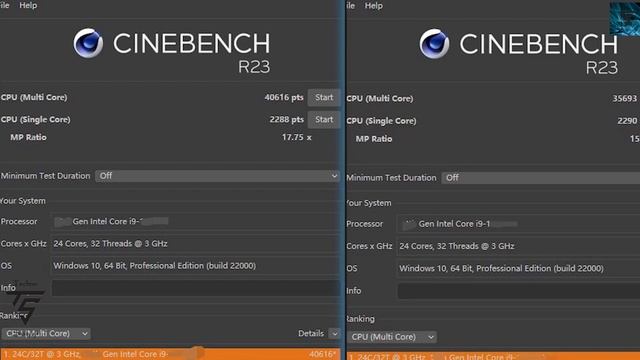Screen dimensions: 640x360
Task: Click left OS field Windows 10 64 Bit
Action: pos(196,266)
